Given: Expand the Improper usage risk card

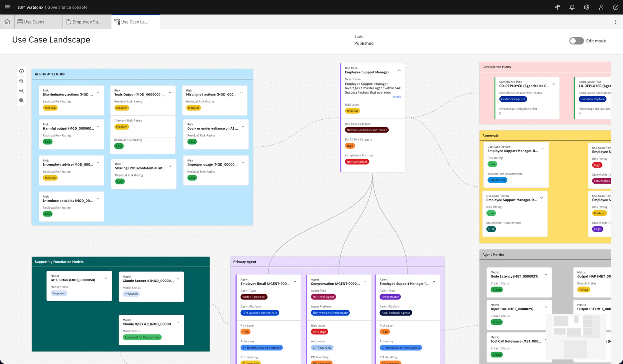Looking at the screenshot, I should [x=243, y=163].
